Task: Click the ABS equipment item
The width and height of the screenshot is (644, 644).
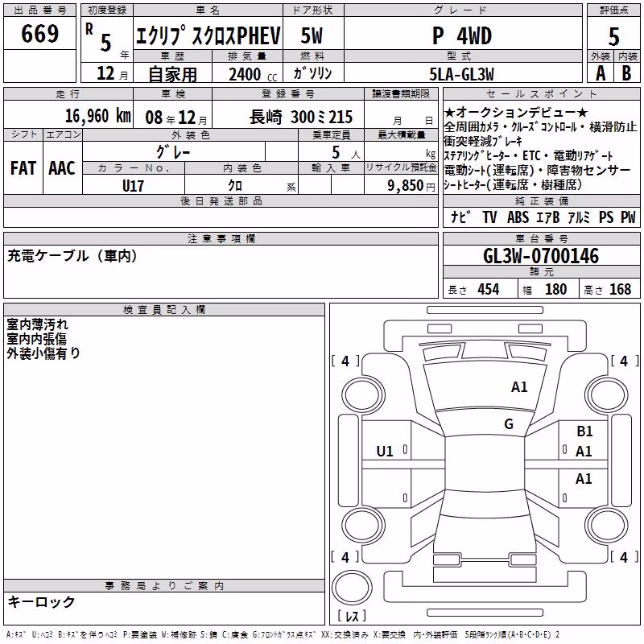Action: tap(518, 217)
